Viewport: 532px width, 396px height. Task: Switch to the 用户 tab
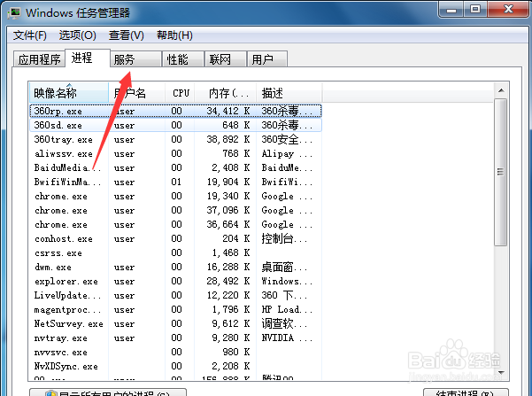267,59
